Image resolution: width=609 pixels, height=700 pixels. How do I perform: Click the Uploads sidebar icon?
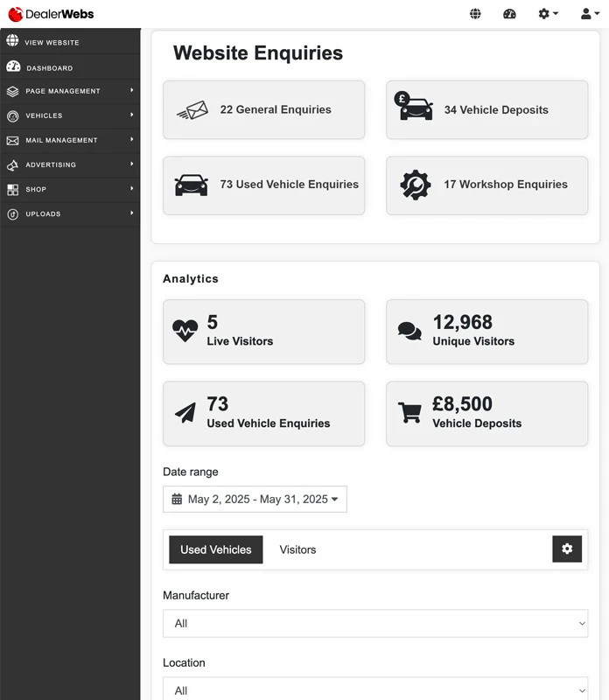coord(12,214)
